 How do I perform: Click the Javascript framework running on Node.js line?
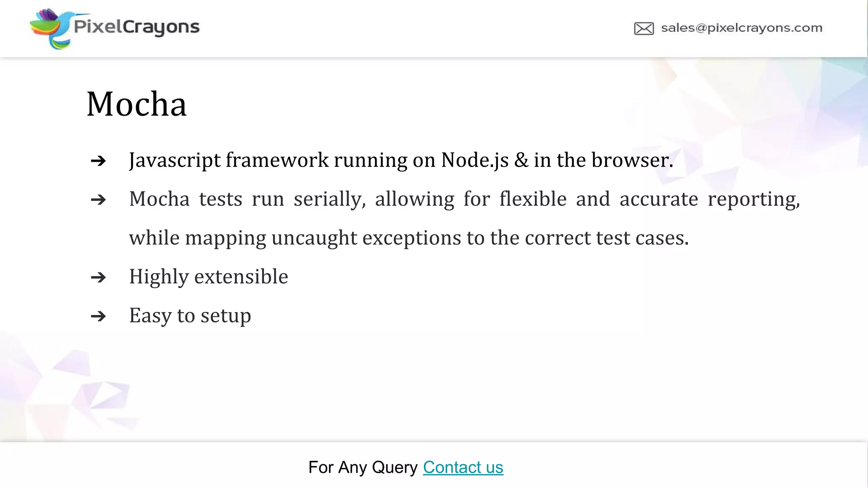click(x=401, y=161)
